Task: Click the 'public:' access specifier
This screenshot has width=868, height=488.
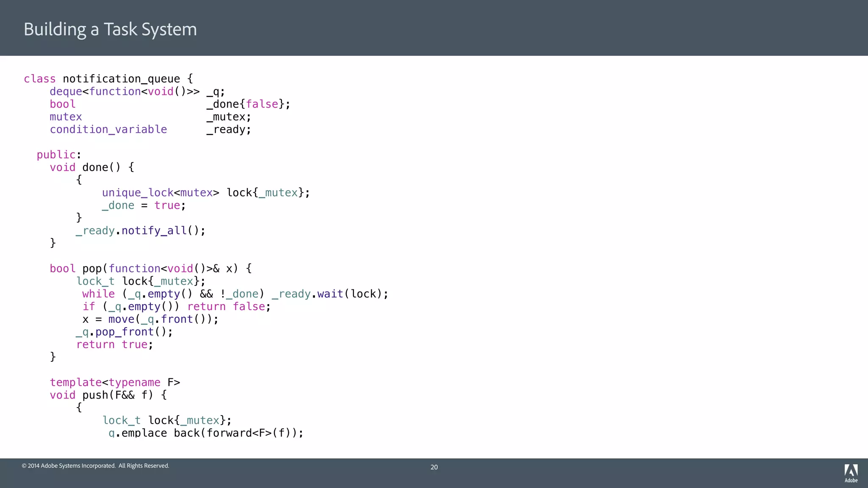Action: click(58, 155)
